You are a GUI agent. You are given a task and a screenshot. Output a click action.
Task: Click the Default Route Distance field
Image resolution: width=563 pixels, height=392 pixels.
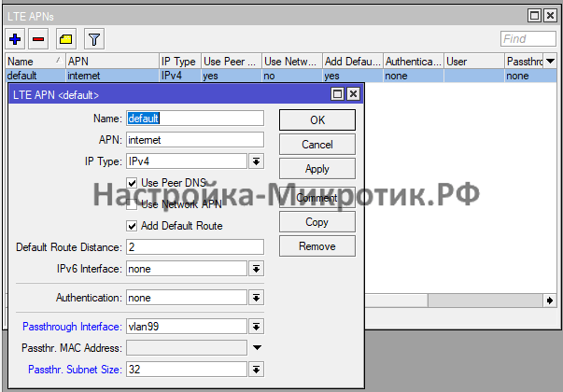pos(195,247)
